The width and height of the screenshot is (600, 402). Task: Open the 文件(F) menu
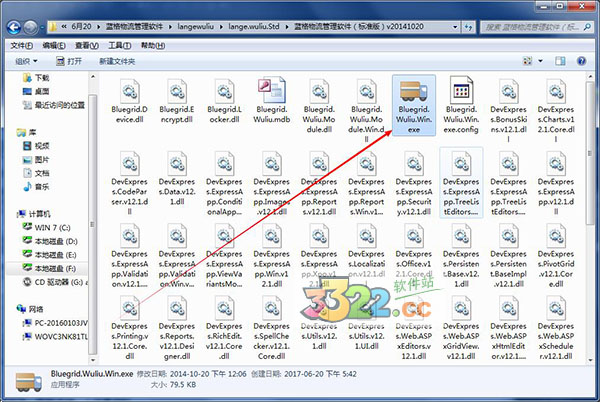(21, 46)
